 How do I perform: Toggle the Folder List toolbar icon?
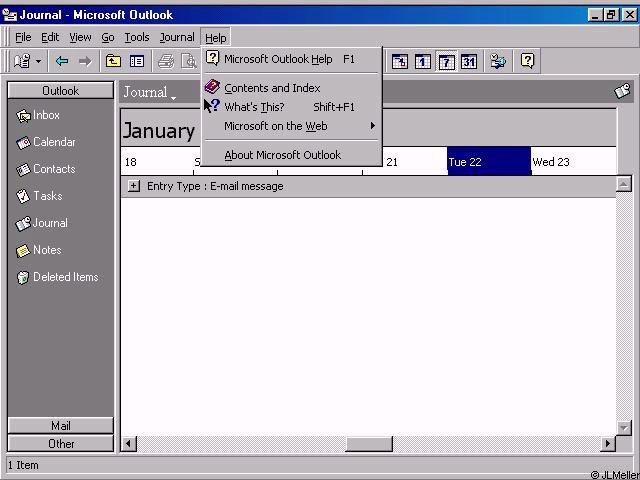136,61
